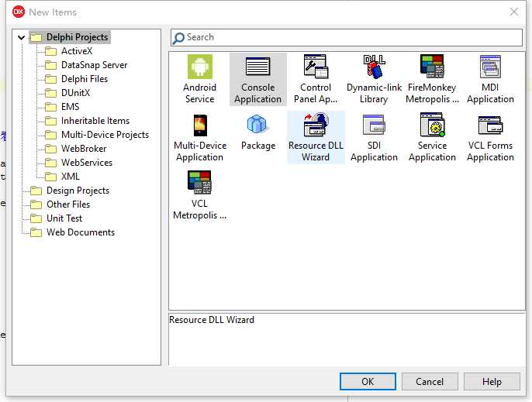Select the Service Application icon
The height and width of the screenshot is (402, 532).
click(x=432, y=125)
